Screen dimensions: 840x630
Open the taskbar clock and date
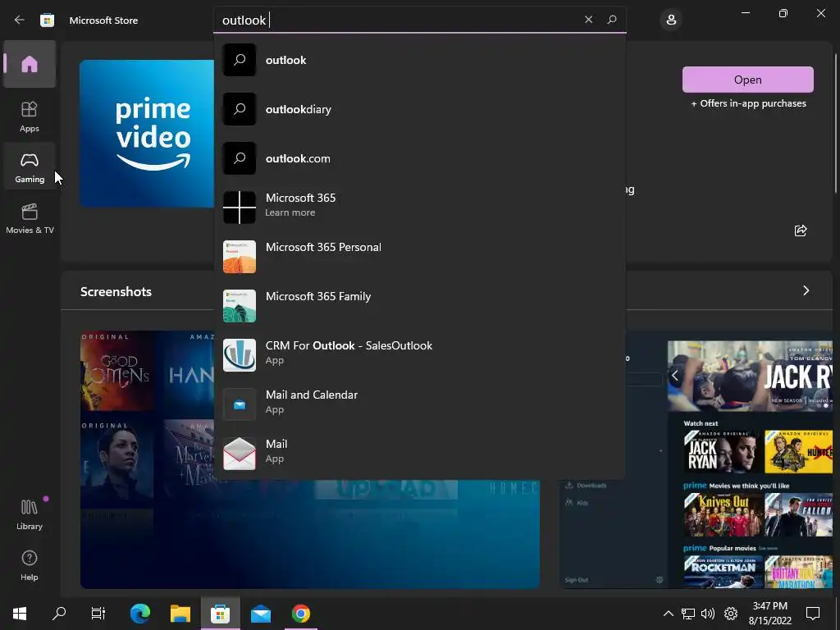coord(769,614)
